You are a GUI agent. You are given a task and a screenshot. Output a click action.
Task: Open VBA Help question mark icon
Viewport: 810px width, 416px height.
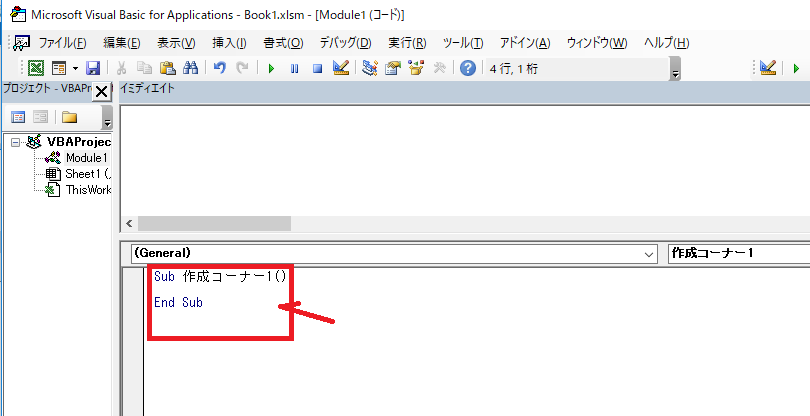468,68
